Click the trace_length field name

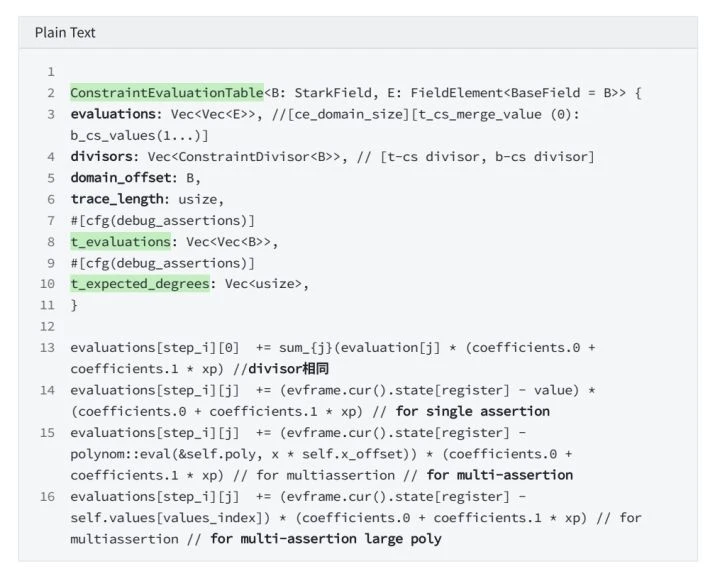(117, 199)
